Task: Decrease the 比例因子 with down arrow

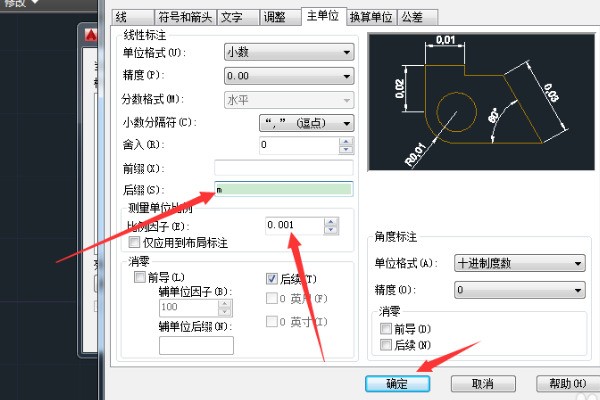Action: (x=331, y=230)
